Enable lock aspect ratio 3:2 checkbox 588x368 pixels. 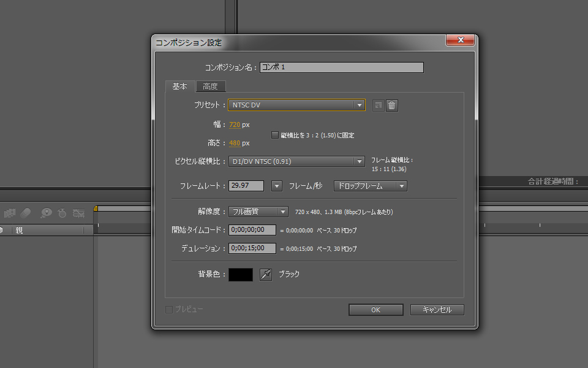pos(275,135)
